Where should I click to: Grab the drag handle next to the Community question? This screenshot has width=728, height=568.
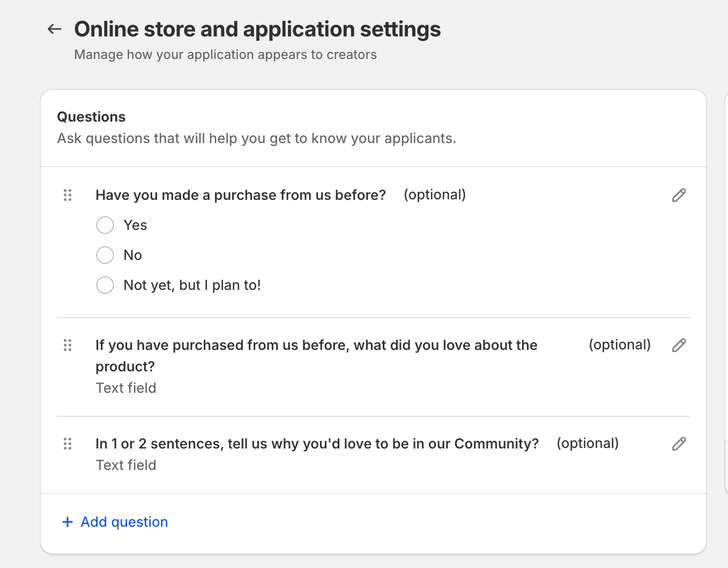(x=68, y=444)
